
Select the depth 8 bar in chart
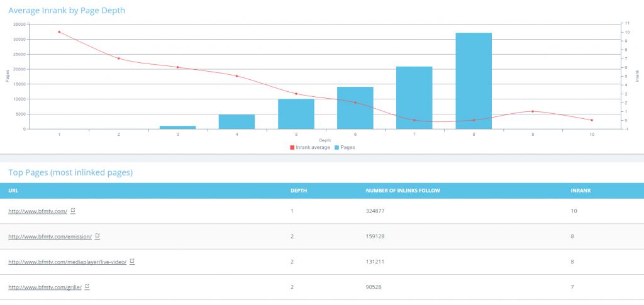coord(474,81)
